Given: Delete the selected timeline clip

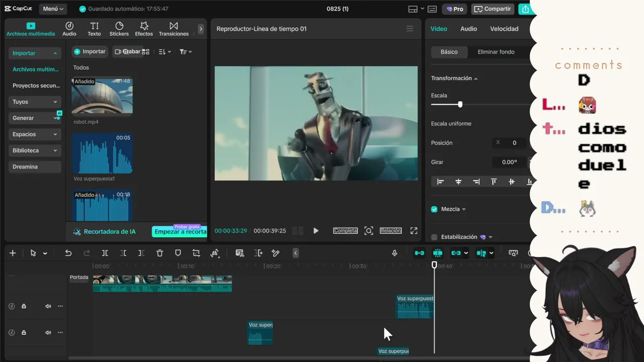Looking at the screenshot, I should pyautogui.click(x=159, y=253).
